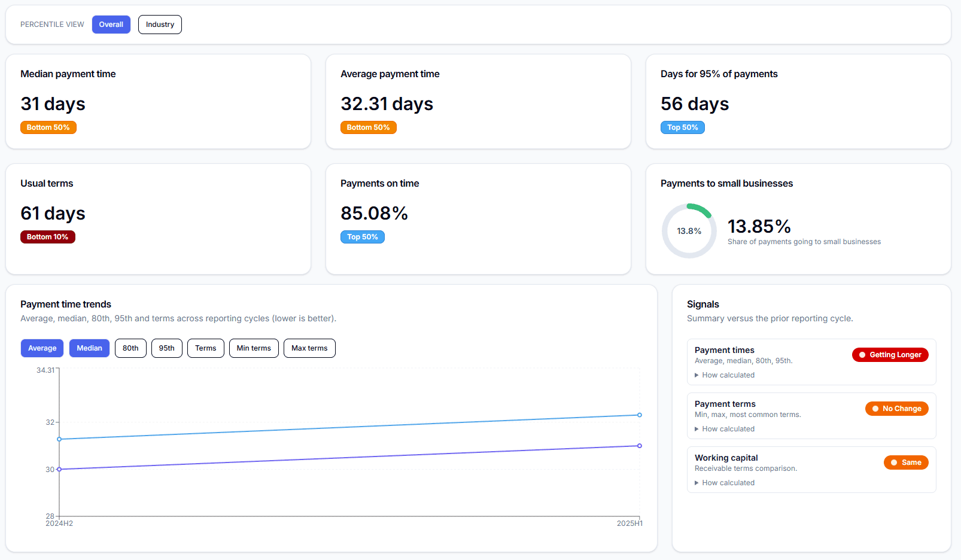The height and width of the screenshot is (560, 961).
Task: Click the No Change status badge
Action: (x=896, y=409)
